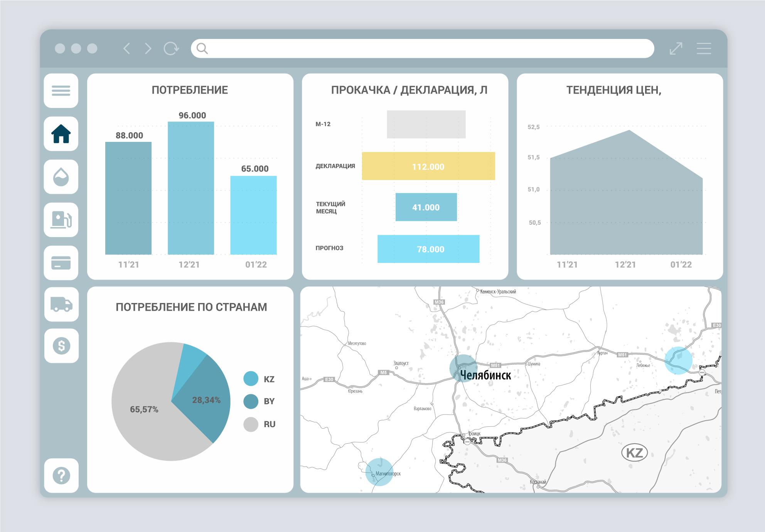
Task: Click the search magnifier icon
Action: (202, 49)
